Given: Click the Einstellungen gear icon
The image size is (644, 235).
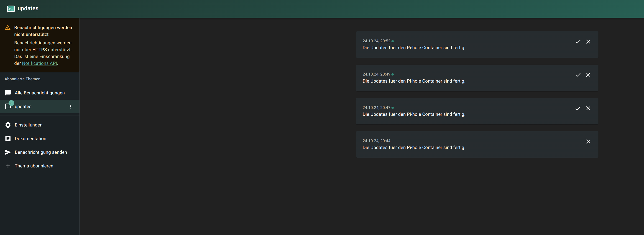Looking at the screenshot, I should tap(8, 125).
